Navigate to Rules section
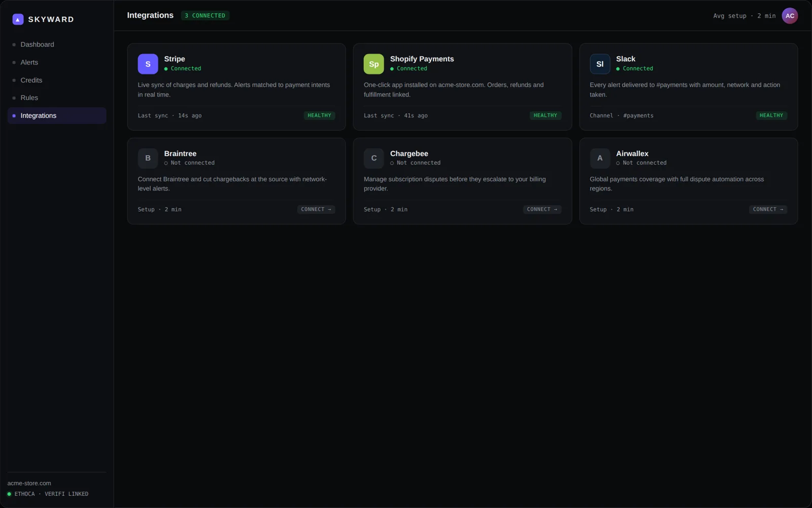Screen dimensions: 812x508 coord(57,98)
